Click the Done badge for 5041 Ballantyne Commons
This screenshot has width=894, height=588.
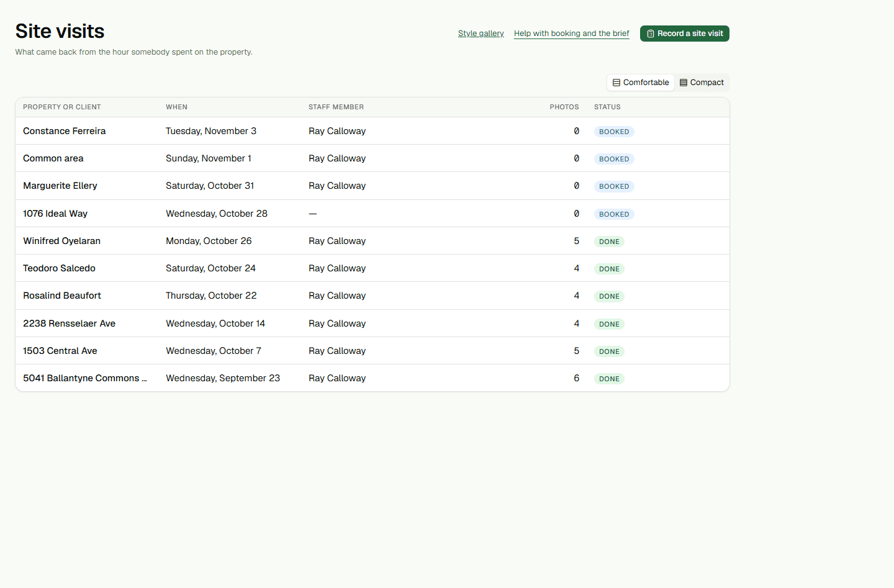(609, 379)
